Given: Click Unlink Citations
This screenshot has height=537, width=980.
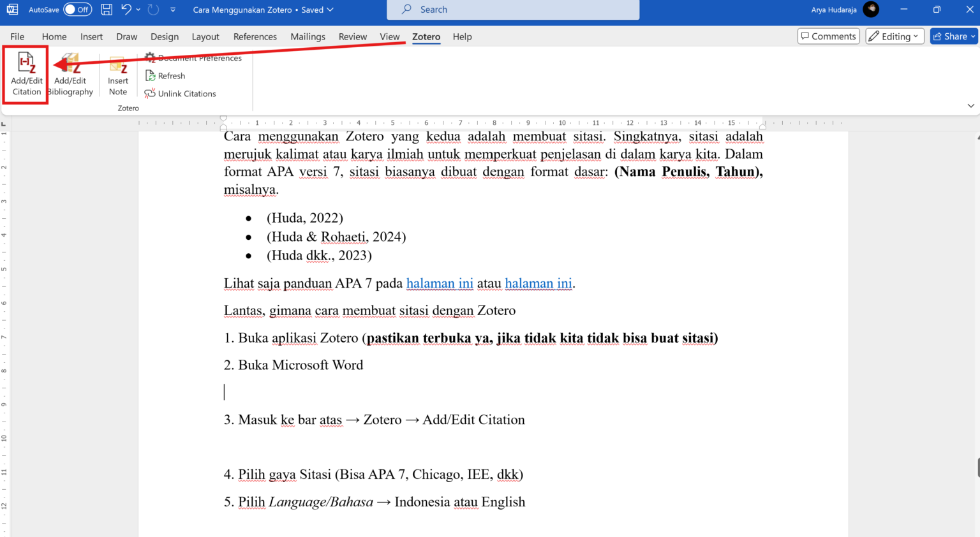Looking at the screenshot, I should 180,93.
